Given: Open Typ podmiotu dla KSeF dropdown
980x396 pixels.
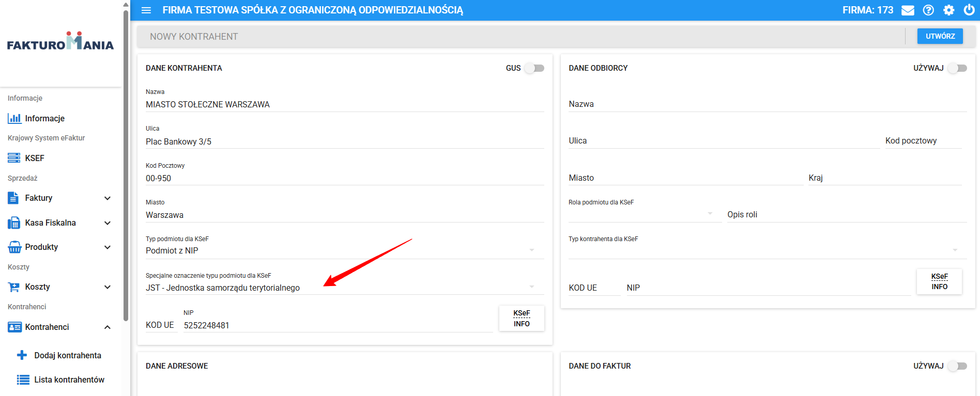Looking at the screenshot, I should click(345, 250).
